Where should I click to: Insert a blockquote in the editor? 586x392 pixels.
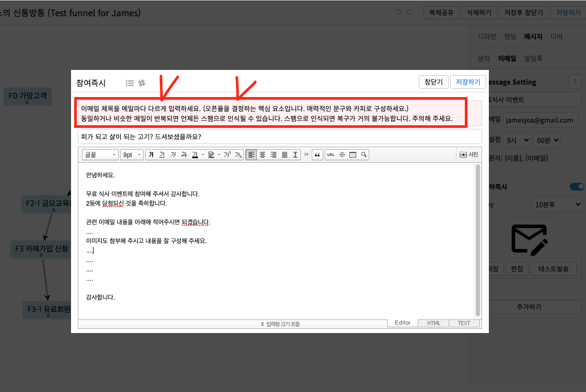318,155
